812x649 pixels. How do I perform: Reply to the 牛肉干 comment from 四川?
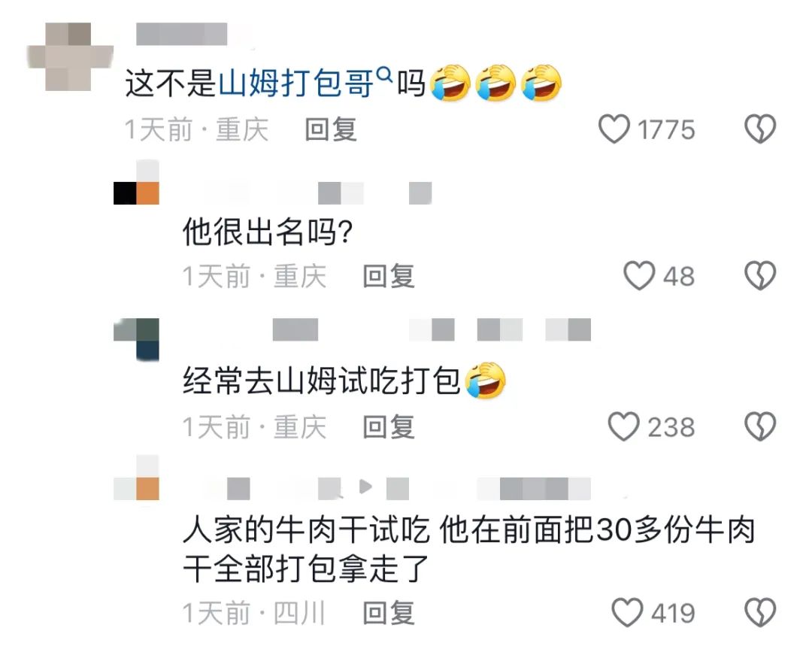pos(389,613)
